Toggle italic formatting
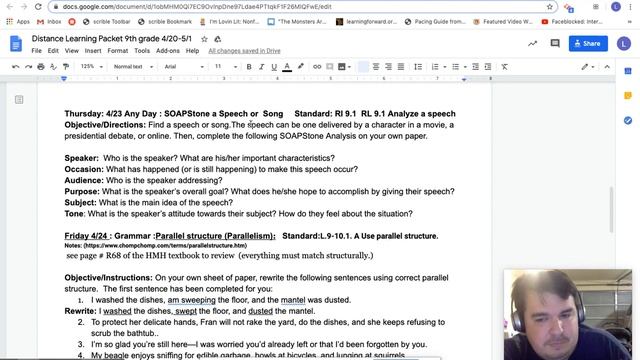640x360 pixels. [261, 67]
